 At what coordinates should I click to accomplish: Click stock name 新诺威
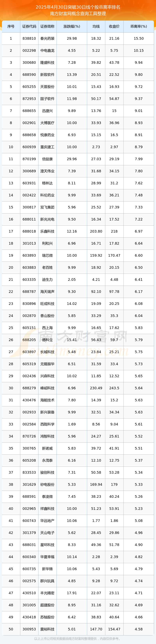(x=47, y=448)
